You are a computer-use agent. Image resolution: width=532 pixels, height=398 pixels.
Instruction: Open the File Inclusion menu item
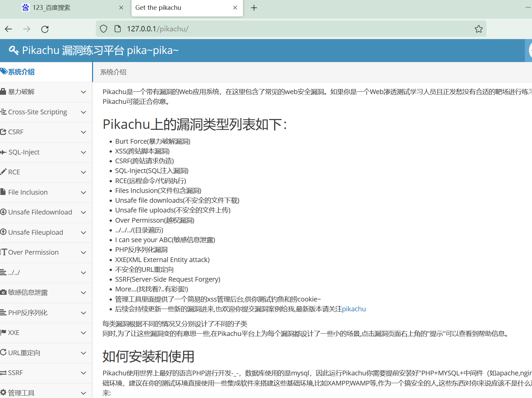tap(46, 193)
